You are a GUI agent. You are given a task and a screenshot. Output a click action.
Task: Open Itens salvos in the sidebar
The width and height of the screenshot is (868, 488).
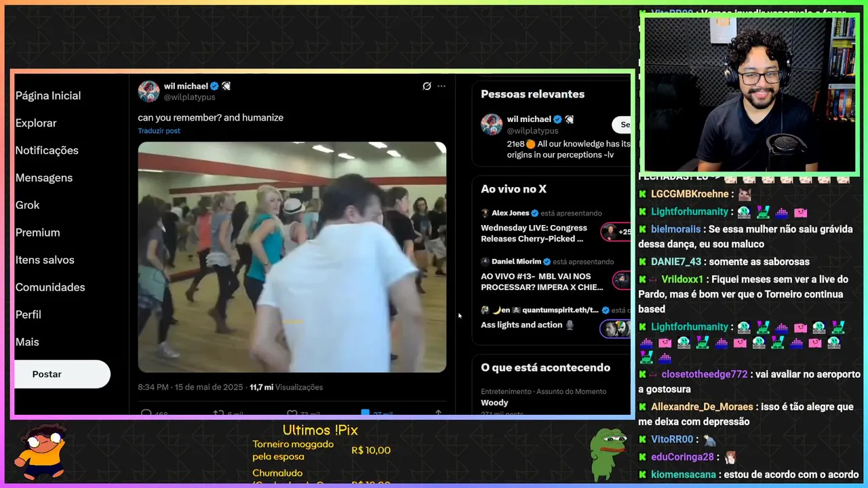(x=45, y=260)
